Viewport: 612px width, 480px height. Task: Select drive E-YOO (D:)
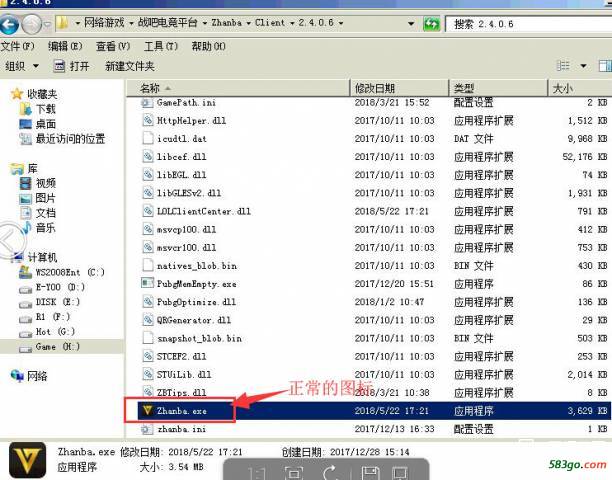60,287
